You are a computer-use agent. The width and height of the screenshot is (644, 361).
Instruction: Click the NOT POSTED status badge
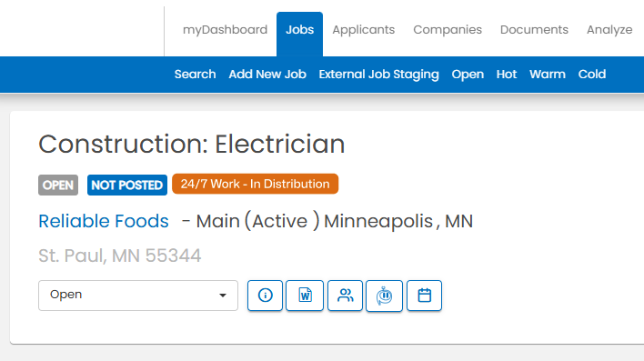(127, 185)
